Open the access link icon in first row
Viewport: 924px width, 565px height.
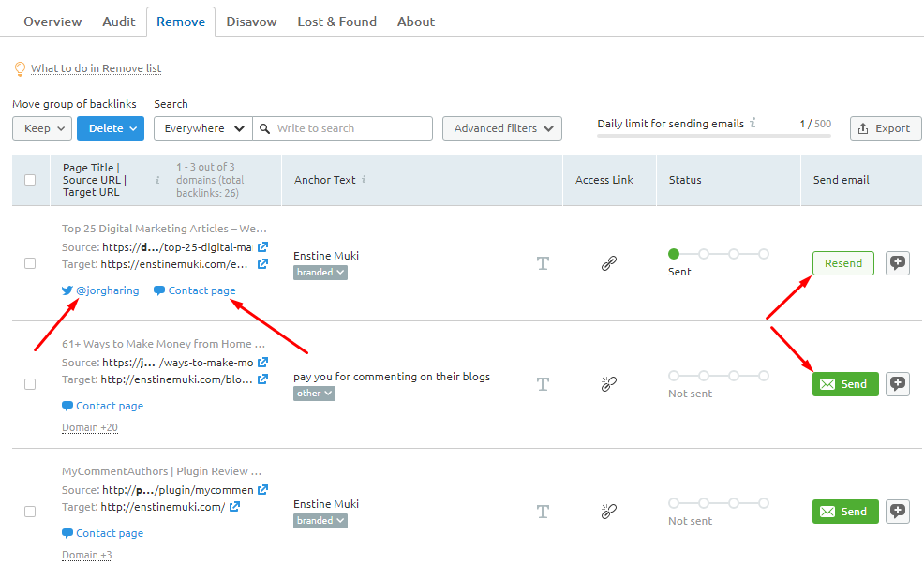tap(608, 263)
